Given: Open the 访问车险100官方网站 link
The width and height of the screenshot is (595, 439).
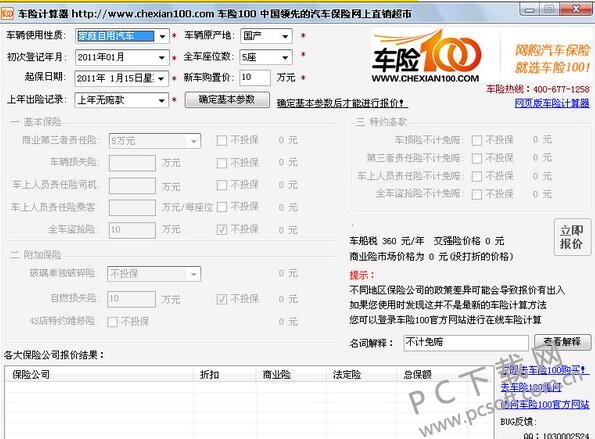Looking at the screenshot, I should click(545, 404).
